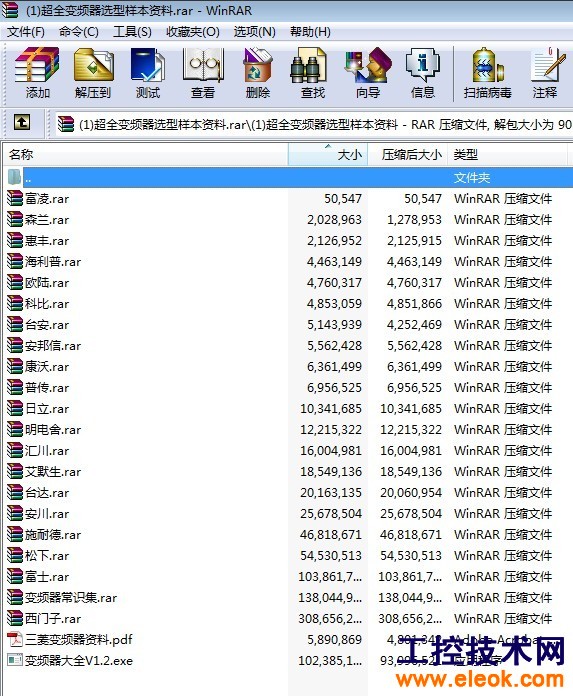The image size is (573, 696).
Task: Select file name 汇川.rar
Action: pyautogui.click(x=47, y=451)
